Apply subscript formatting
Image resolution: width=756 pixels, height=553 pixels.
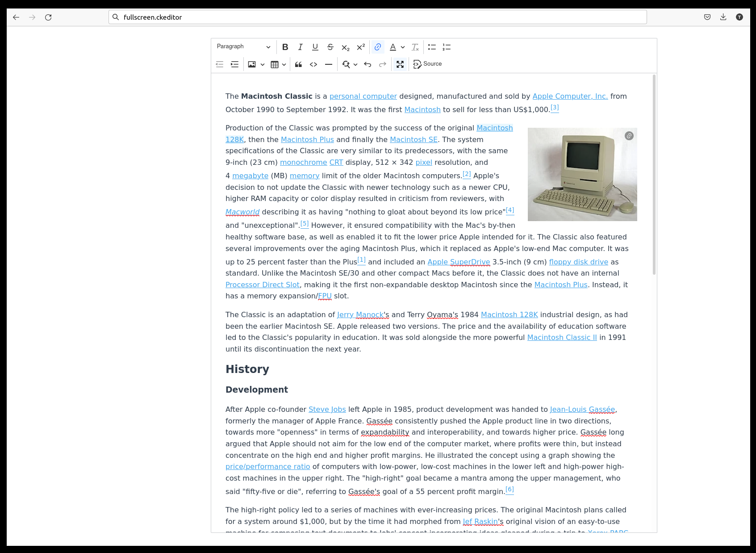[346, 47]
